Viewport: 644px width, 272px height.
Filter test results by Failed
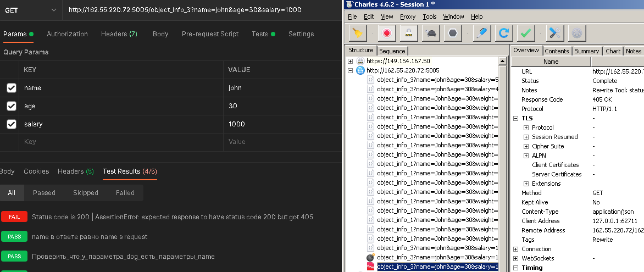pyautogui.click(x=125, y=193)
